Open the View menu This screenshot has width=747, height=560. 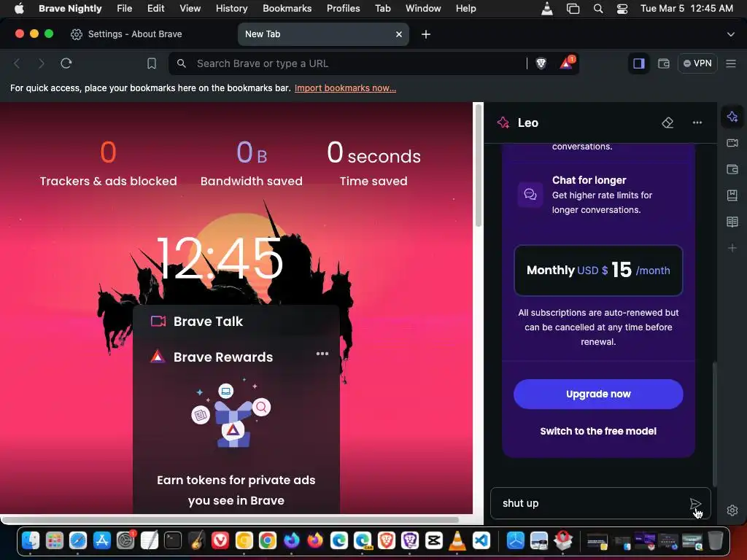click(x=190, y=8)
